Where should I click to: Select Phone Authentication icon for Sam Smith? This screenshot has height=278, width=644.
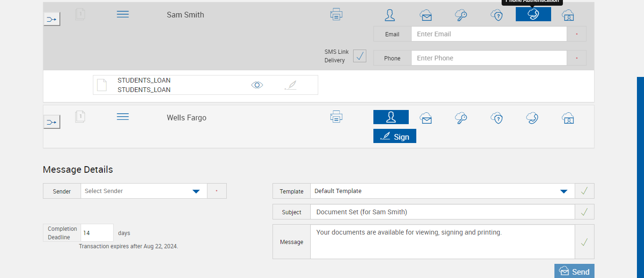pyautogui.click(x=533, y=15)
